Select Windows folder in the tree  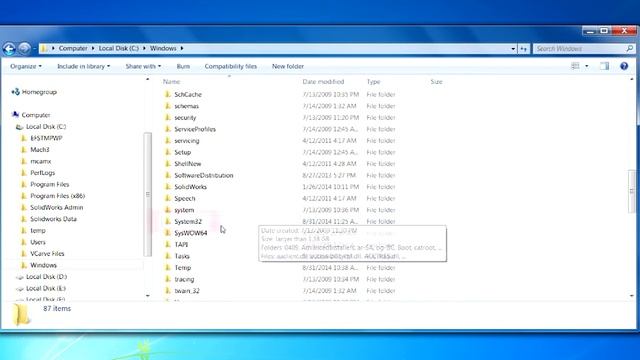(x=43, y=265)
